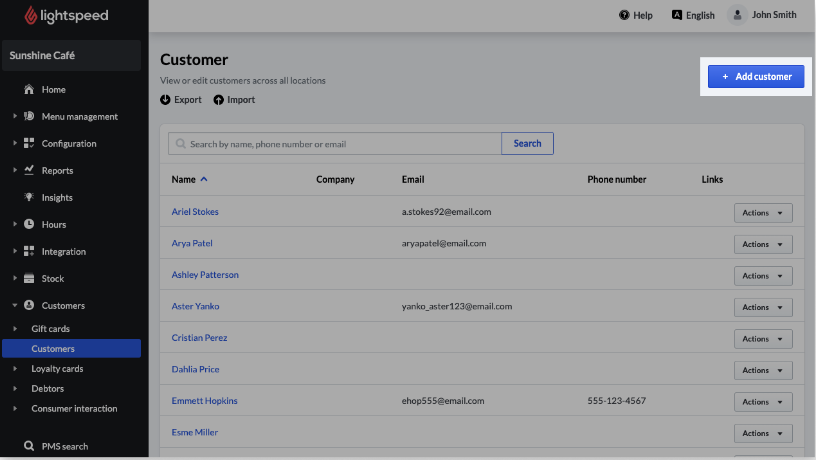Click the Hours clock icon

pyautogui.click(x=29, y=224)
